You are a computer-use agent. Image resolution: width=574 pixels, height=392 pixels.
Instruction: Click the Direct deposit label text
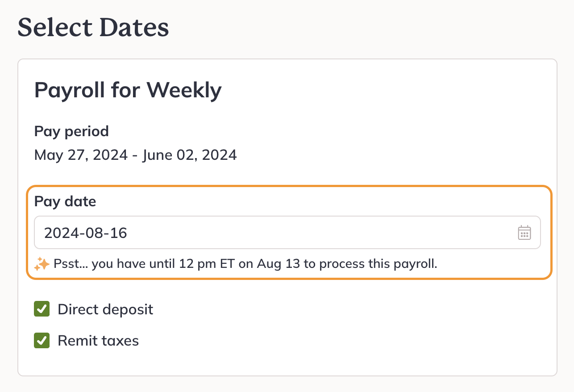coord(105,309)
